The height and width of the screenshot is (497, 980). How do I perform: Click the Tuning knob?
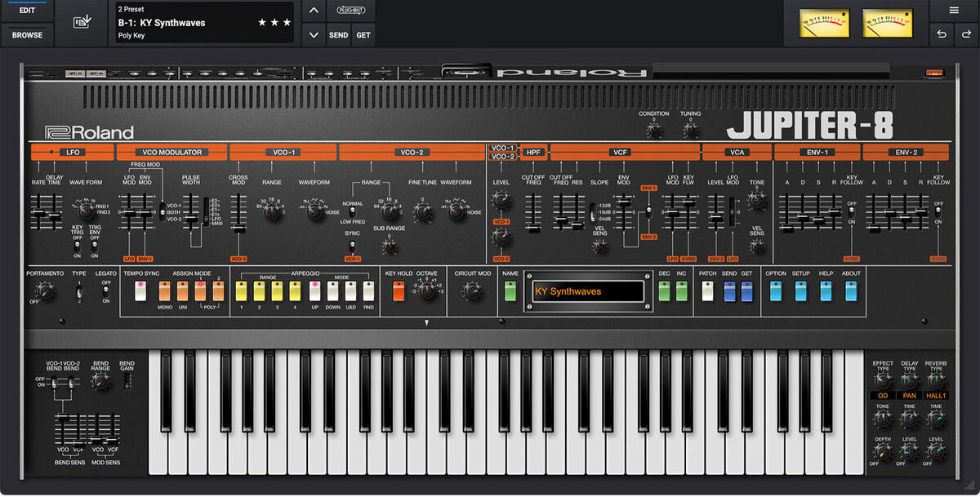tap(690, 130)
